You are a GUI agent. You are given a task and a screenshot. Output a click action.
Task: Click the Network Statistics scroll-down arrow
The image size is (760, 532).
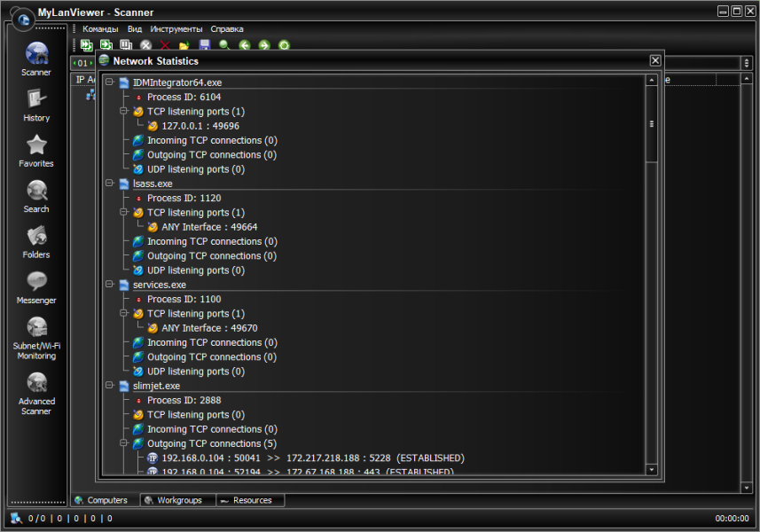(652, 469)
